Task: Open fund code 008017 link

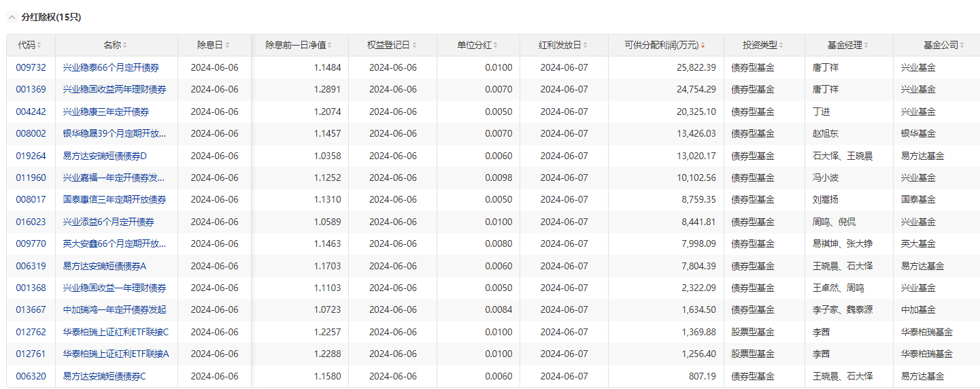Action: click(31, 199)
